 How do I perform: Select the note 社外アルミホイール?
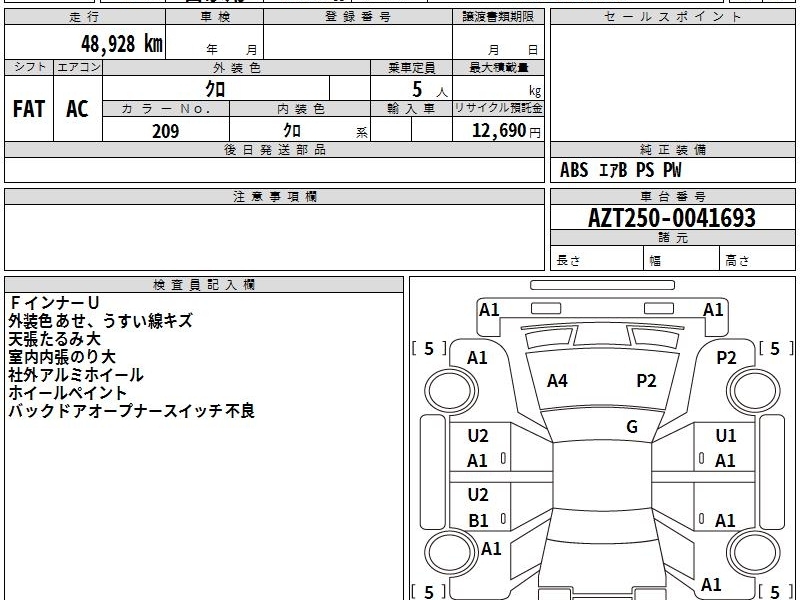(x=76, y=375)
